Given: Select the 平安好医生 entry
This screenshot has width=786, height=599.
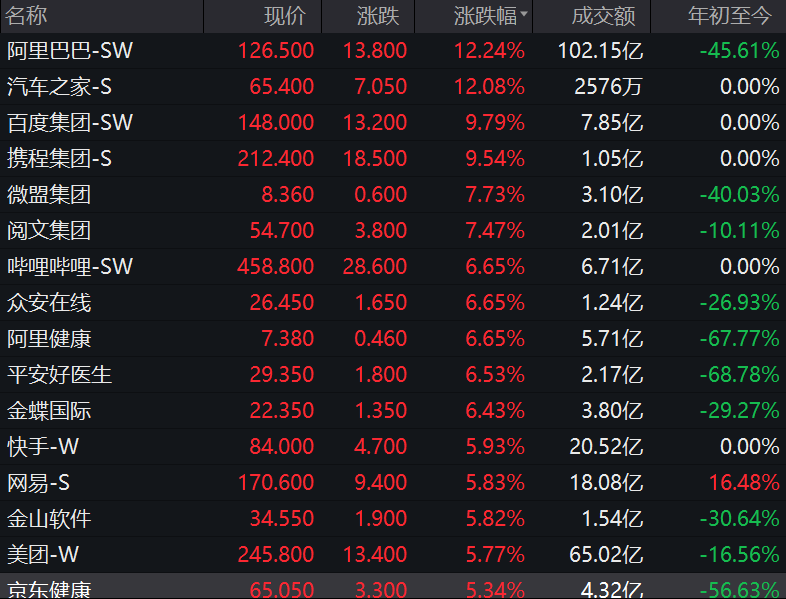Looking at the screenshot, I should tap(393, 375).
